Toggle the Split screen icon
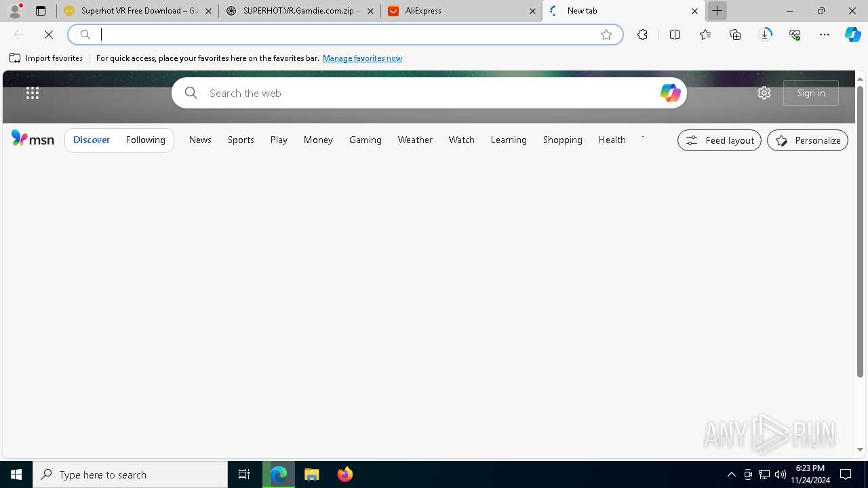This screenshot has width=868, height=488. click(x=675, y=35)
